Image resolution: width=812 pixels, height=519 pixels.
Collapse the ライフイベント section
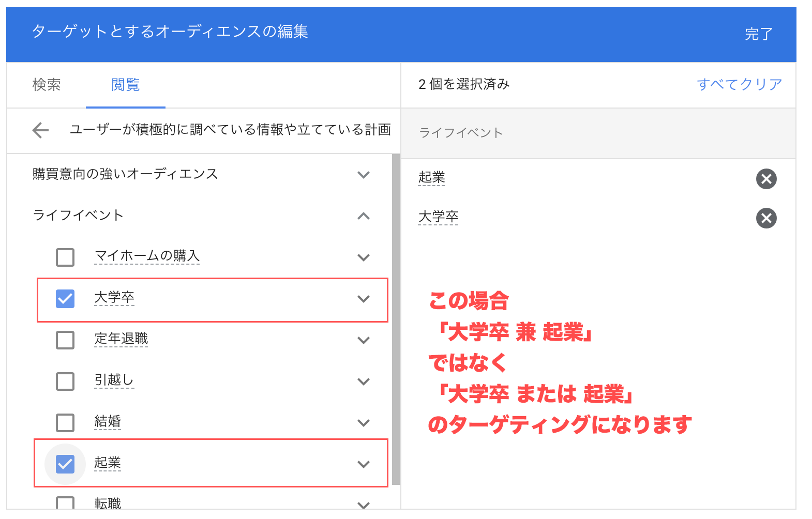[x=364, y=216]
